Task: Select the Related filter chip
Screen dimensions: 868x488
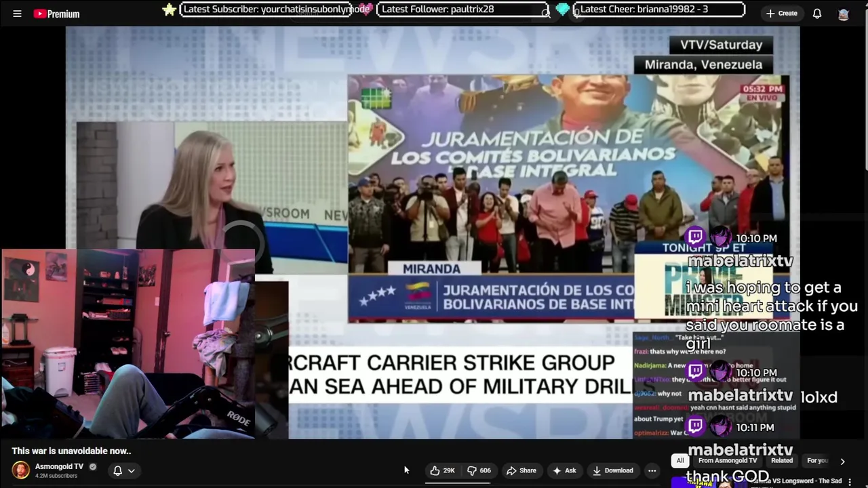Action: [782, 461]
